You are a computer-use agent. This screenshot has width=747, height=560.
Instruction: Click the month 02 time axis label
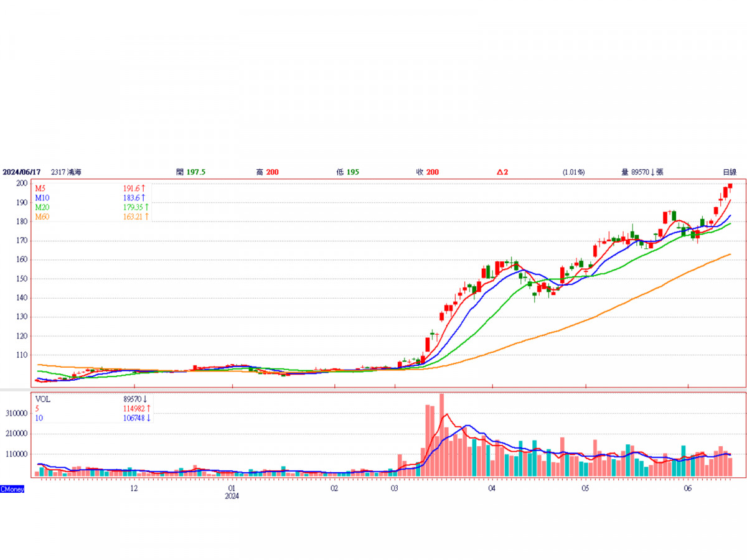(334, 488)
